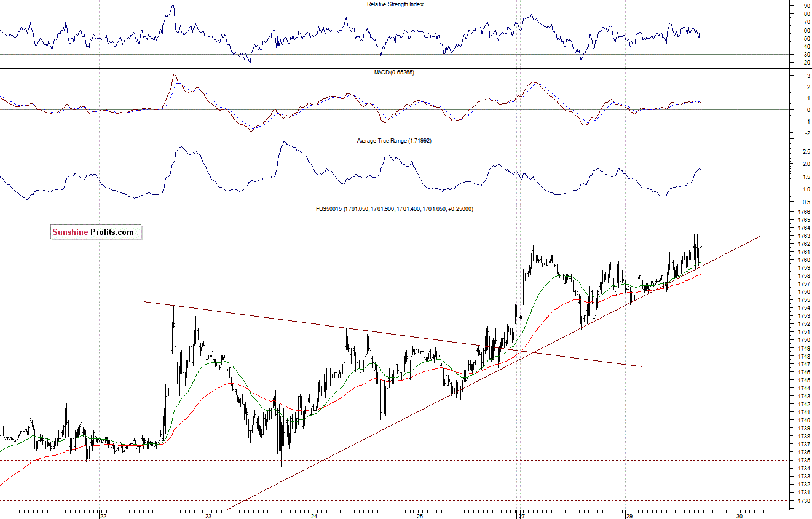
Task: Click the 1750 price axis value
Action: click(x=803, y=340)
